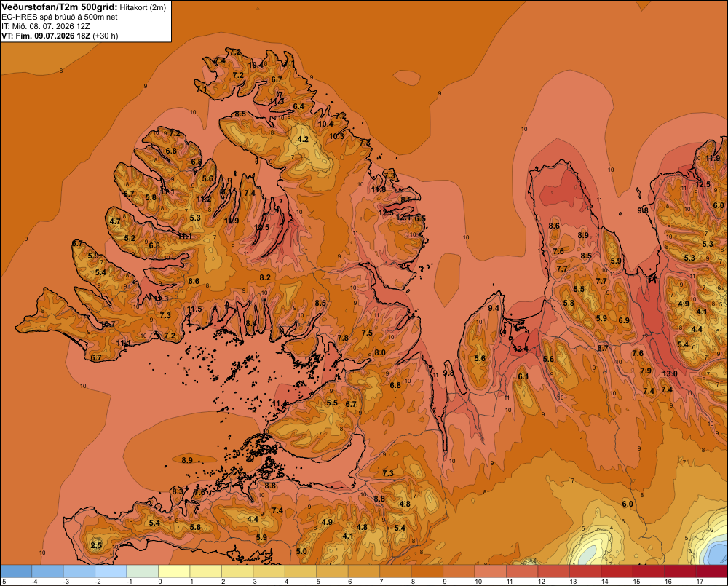Select the legend swatch between -2 and -1
728x586 pixels.
click(x=111, y=571)
